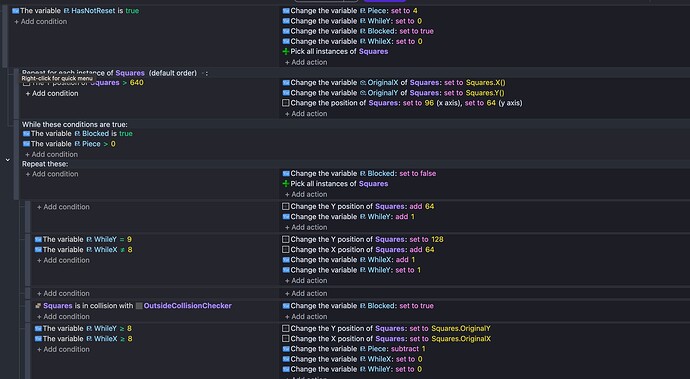Click variable icon of WhileY = 9 condition
The height and width of the screenshot is (379, 690).
coord(38,239)
